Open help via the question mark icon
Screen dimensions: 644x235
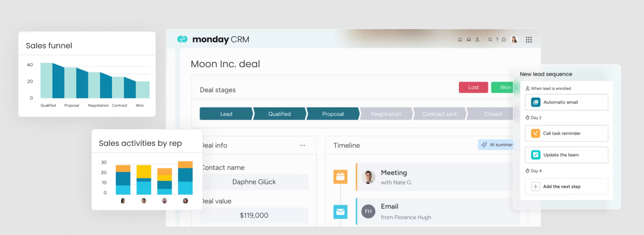(x=497, y=40)
